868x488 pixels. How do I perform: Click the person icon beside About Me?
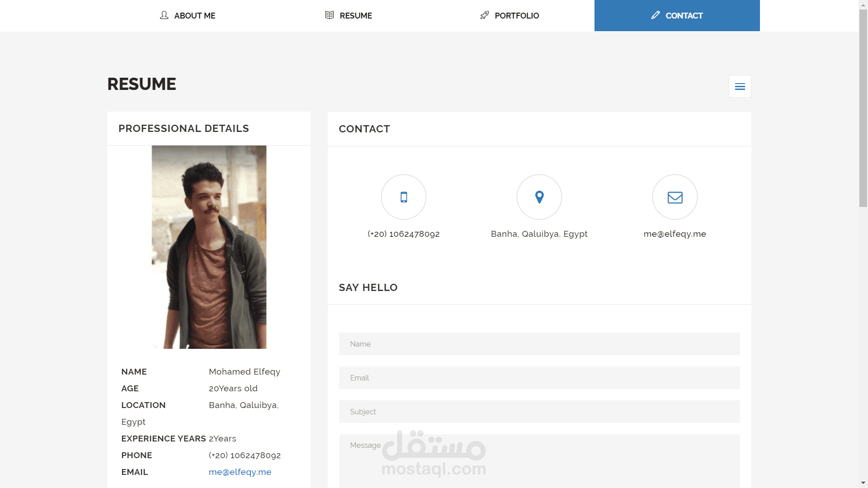click(164, 15)
